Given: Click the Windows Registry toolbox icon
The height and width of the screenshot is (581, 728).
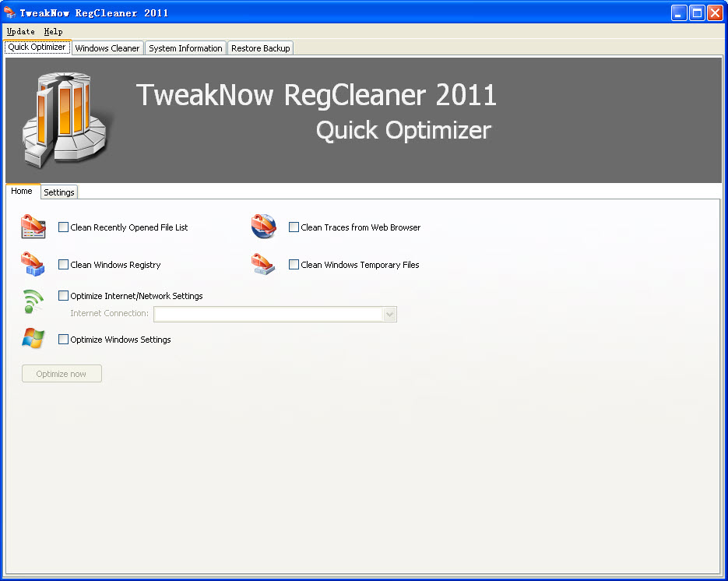Looking at the screenshot, I should coord(33,264).
